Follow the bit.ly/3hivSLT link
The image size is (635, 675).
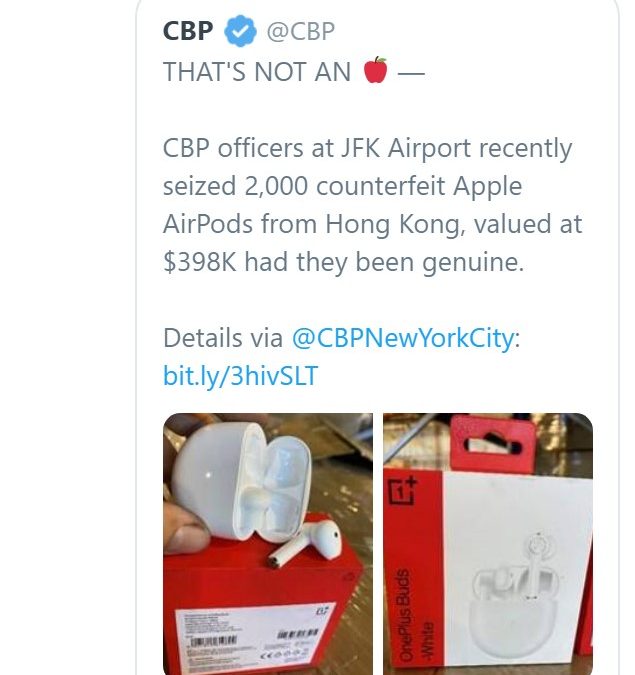241,376
